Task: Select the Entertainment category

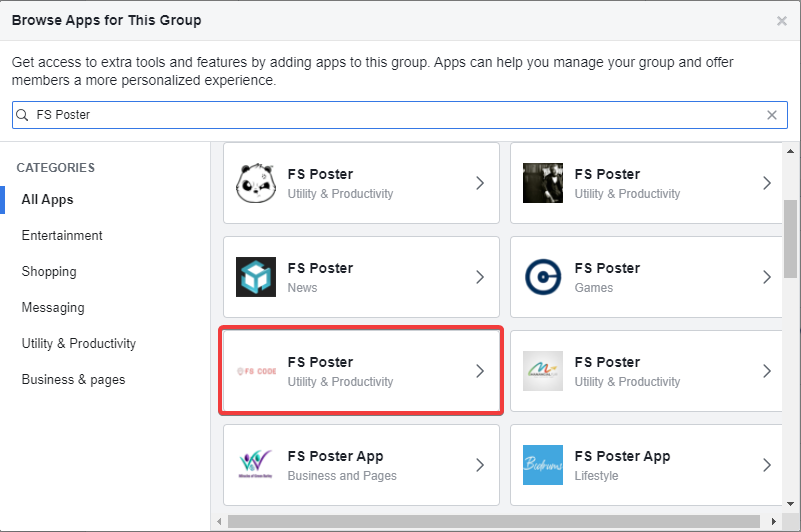Action: click(62, 236)
